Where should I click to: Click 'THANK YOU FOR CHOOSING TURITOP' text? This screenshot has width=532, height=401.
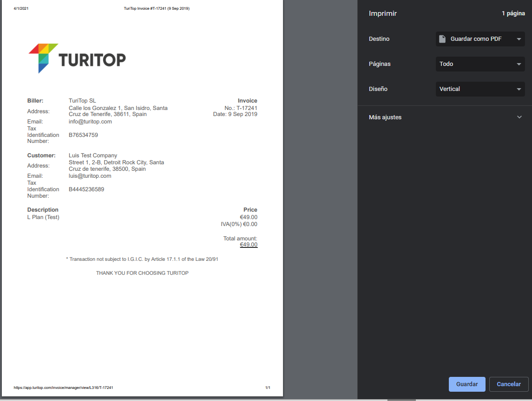click(x=142, y=273)
